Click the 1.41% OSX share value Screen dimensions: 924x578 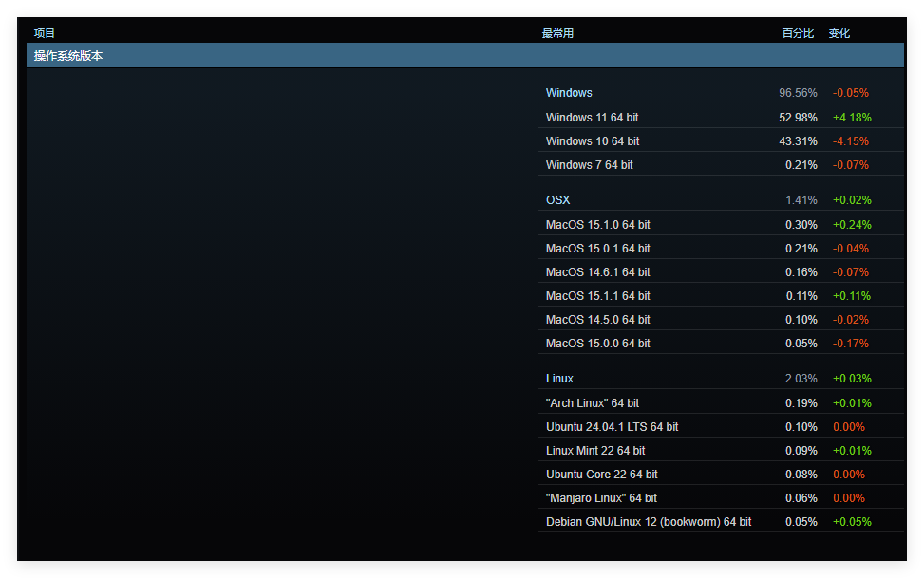tap(801, 200)
